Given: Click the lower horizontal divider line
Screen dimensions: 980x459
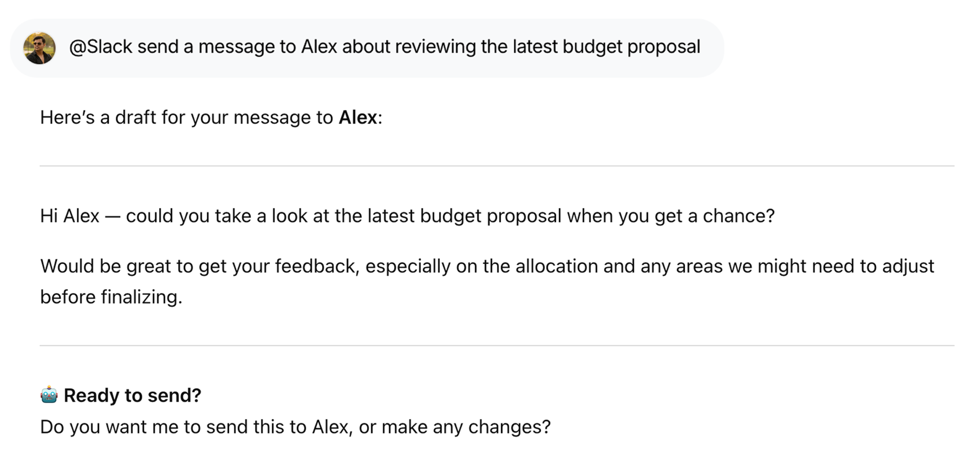Looking at the screenshot, I should point(497,346).
